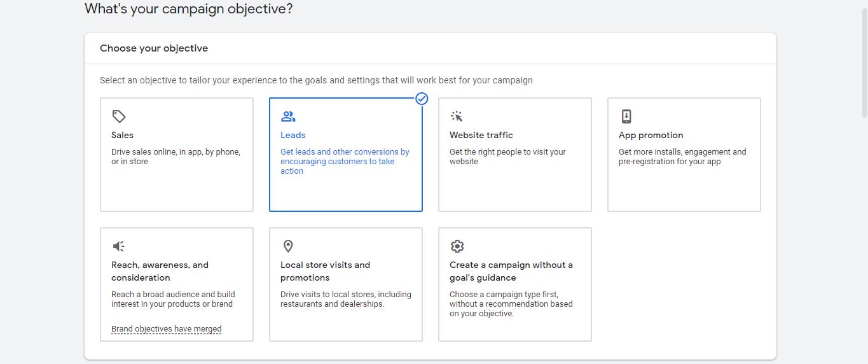Click the App promotion phone icon
This screenshot has height=364, width=868.
626,116
